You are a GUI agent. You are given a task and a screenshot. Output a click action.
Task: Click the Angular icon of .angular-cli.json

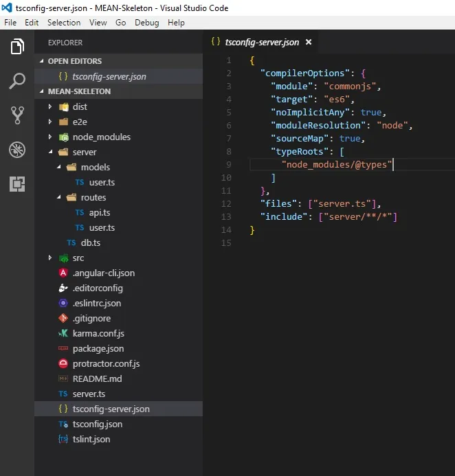pyautogui.click(x=63, y=273)
